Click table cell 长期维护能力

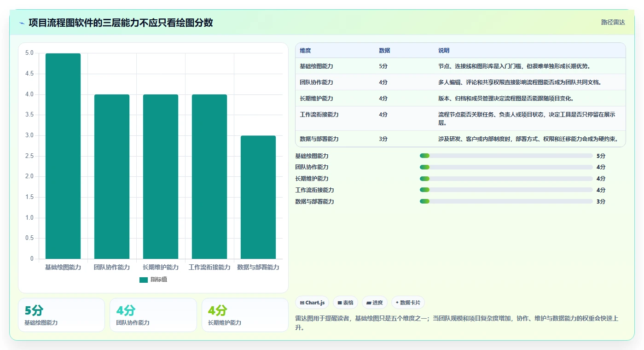pos(316,99)
